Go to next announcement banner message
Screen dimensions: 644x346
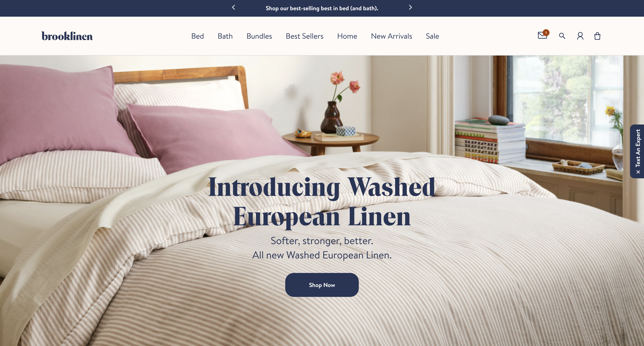pos(410,7)
